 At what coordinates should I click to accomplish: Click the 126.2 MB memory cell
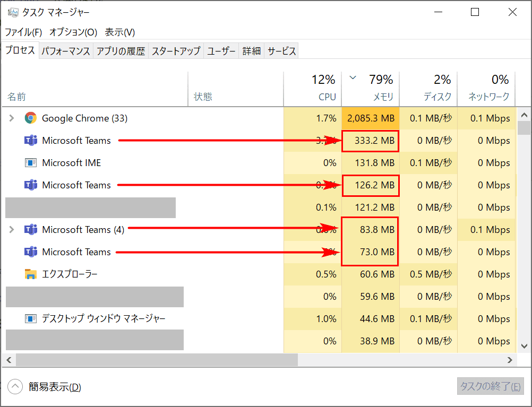coord(371,185)
